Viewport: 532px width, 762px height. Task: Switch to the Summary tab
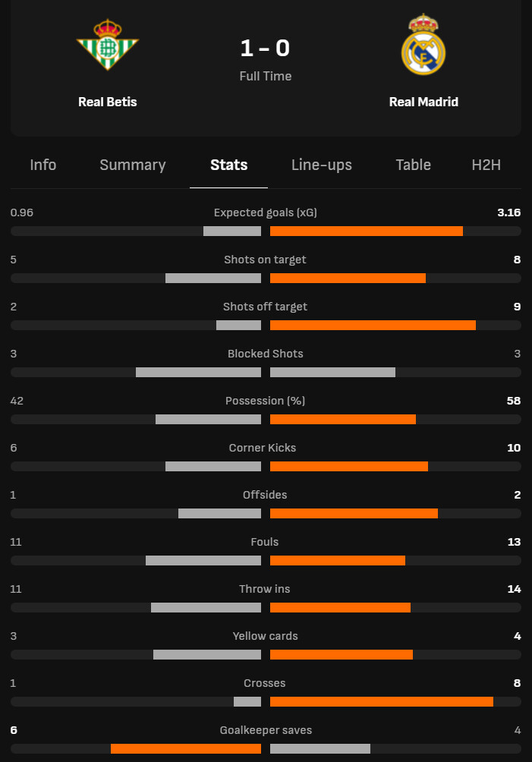[133, 165]
